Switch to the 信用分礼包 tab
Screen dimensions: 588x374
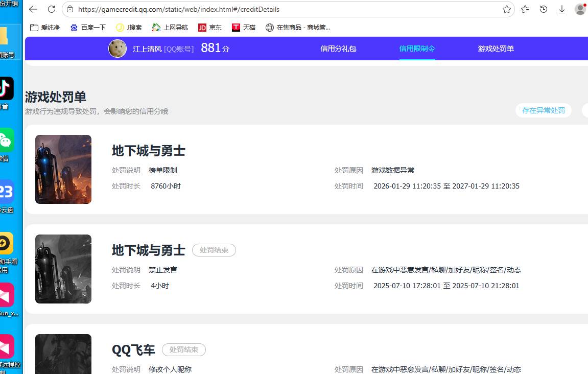[338, 49]
